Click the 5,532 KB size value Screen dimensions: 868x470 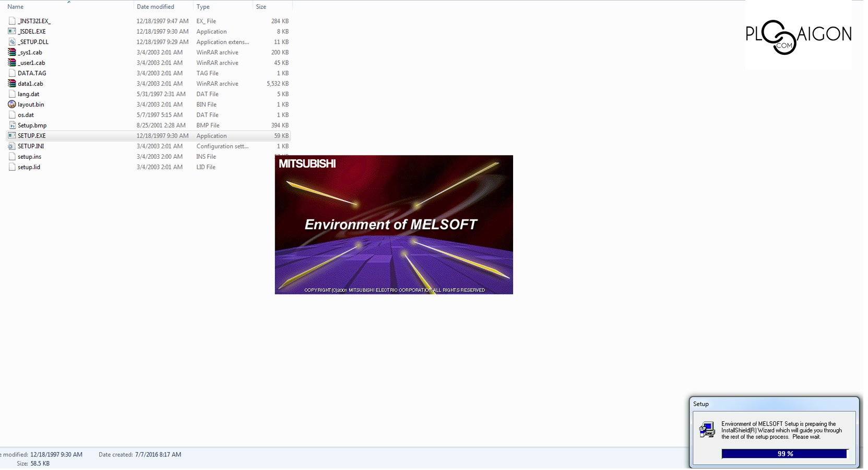(x=278, y=84)
